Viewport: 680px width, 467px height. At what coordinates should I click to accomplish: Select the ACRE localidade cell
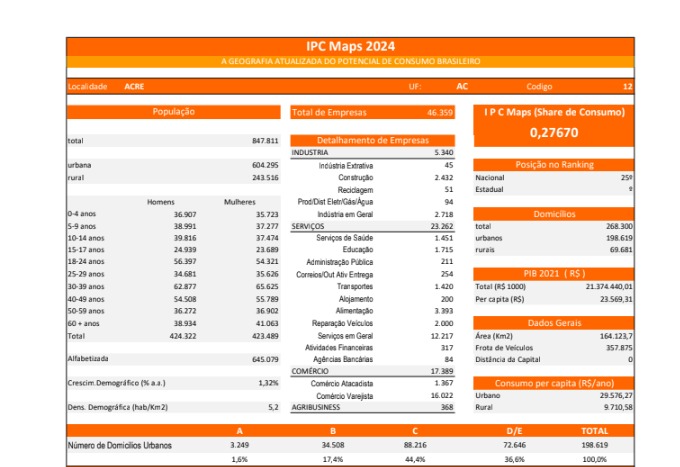[134, 87]
